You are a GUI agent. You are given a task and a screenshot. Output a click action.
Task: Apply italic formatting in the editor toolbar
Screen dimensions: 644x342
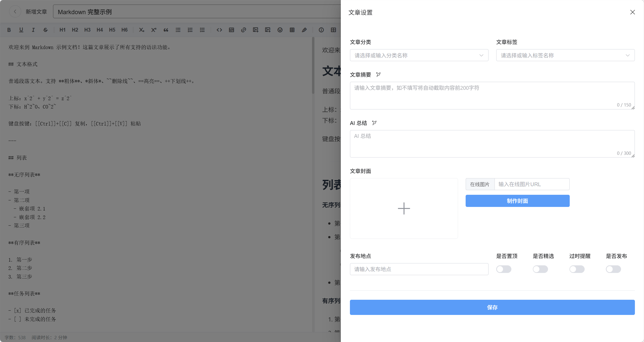click(33, 30)
